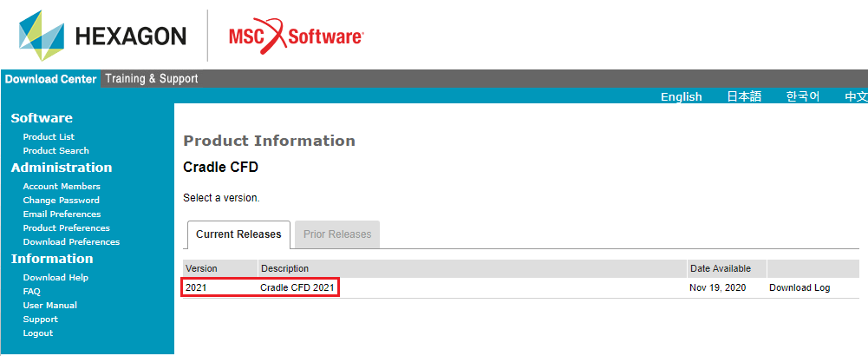Open Change Password page

pyautogui.click(x=61, y=200)
